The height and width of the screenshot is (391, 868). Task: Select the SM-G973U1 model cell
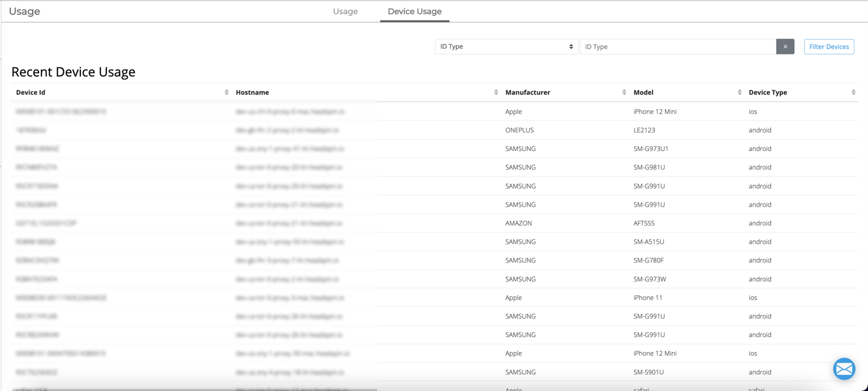(651, 148)
